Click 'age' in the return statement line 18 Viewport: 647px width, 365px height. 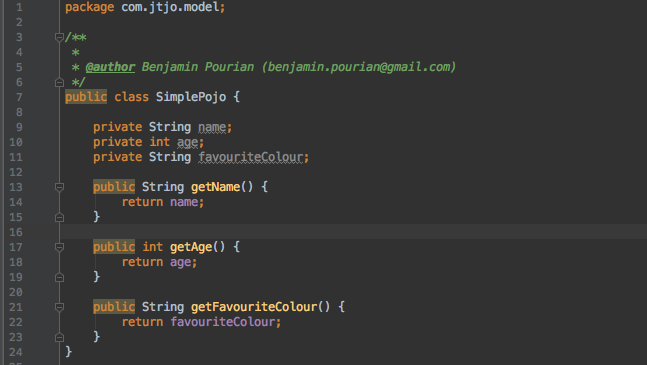pos(180,262)
